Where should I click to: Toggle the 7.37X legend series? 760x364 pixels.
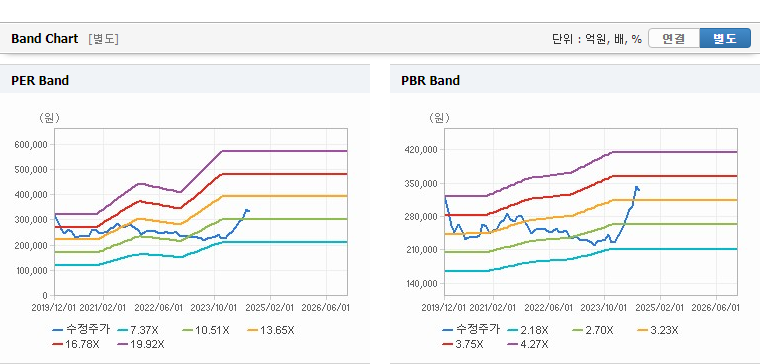139,331
